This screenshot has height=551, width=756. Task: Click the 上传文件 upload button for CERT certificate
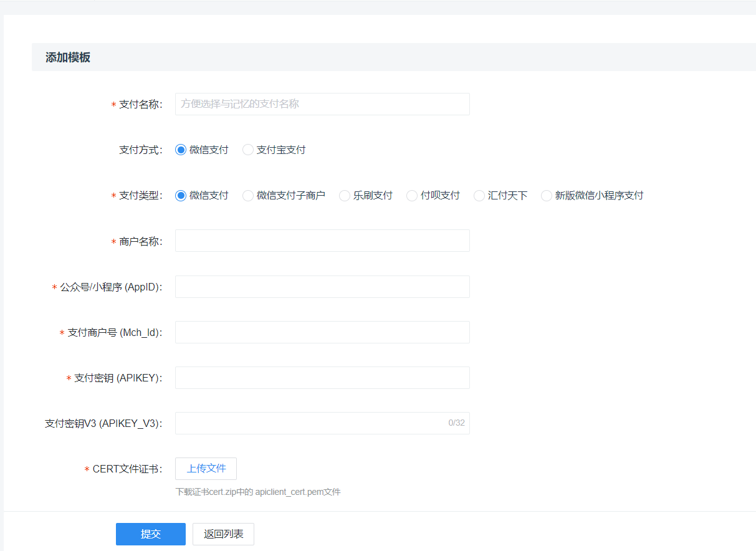[206, 469]
